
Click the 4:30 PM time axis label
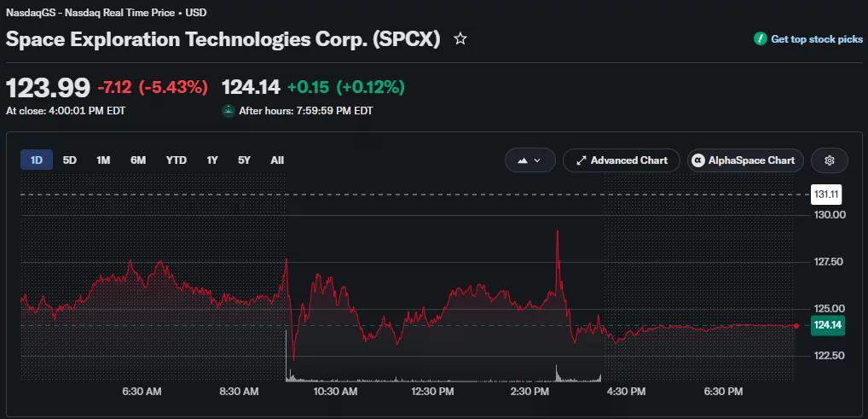pyautogui.click(x=626, y=392)
